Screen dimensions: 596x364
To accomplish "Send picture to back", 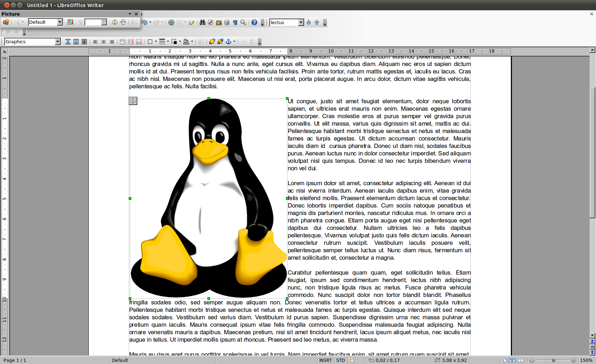I will click(220, 42).
